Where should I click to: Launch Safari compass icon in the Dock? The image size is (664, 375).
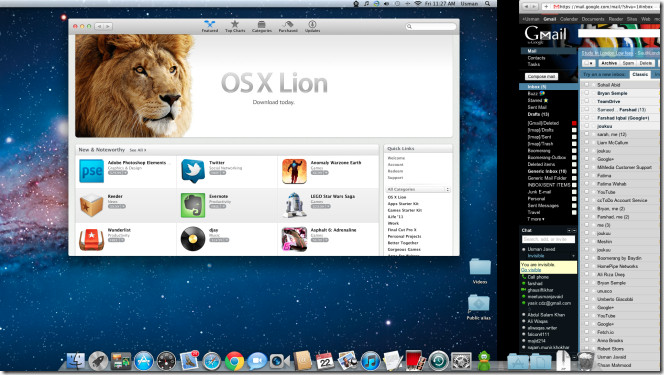tap(211, 361)
